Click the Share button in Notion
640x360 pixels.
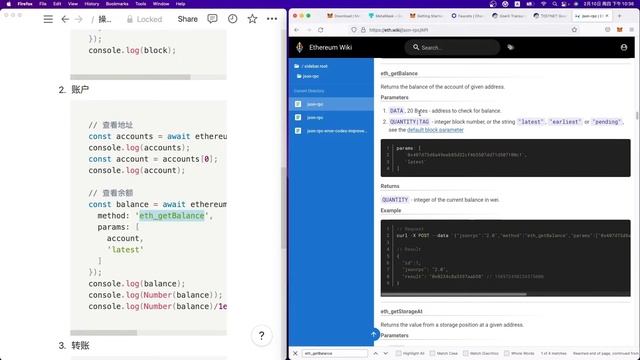(x=187, y=19)
